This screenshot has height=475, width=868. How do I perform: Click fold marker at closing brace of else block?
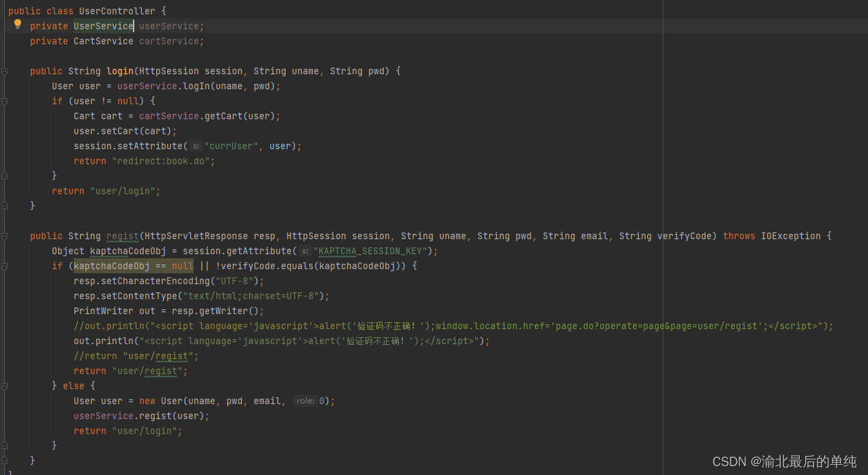(x=4, y=446)
